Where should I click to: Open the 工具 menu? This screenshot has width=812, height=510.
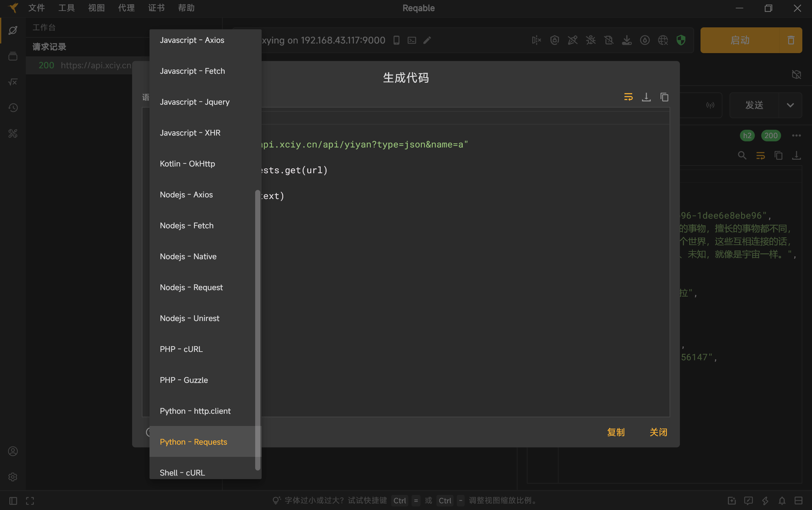(x=66, y=8)
